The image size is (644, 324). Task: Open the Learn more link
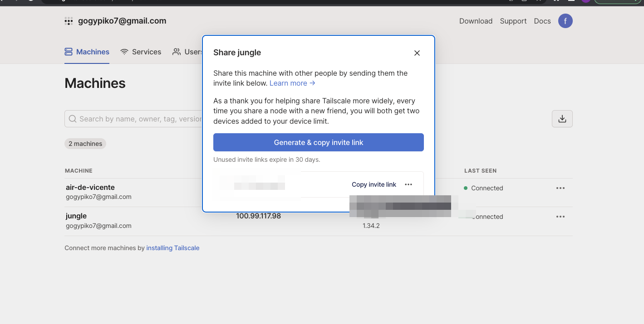pyautogui.click(x=292, y=83)
